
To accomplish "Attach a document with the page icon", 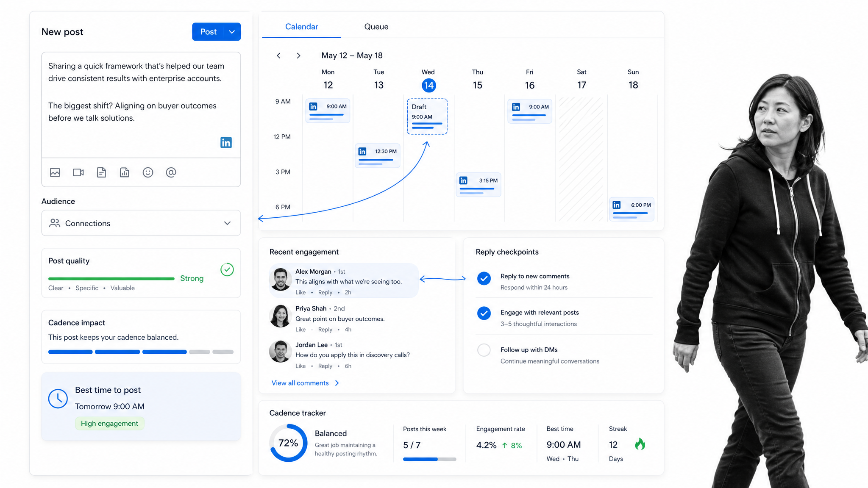I will click(101, 172).
